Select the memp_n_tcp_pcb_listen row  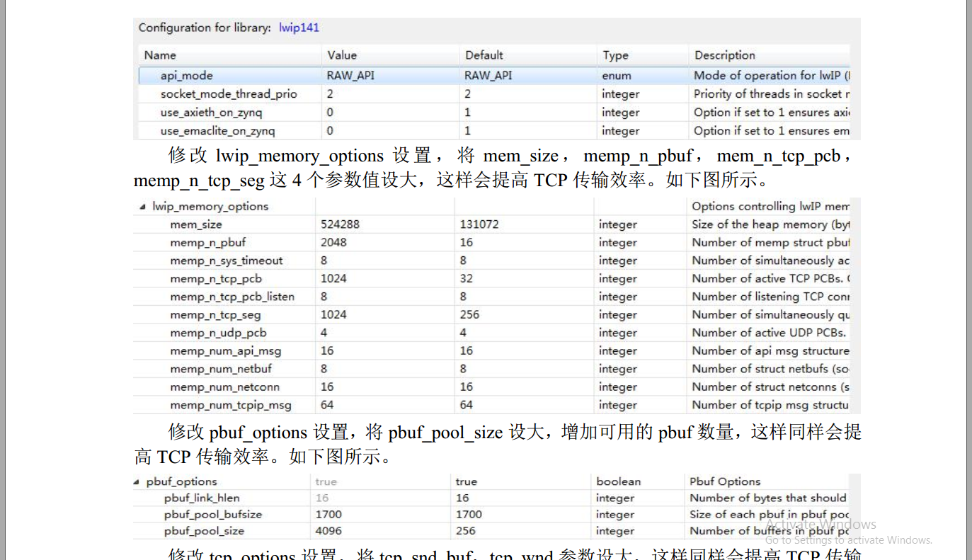pyautogui.click(x=232, y=297)
